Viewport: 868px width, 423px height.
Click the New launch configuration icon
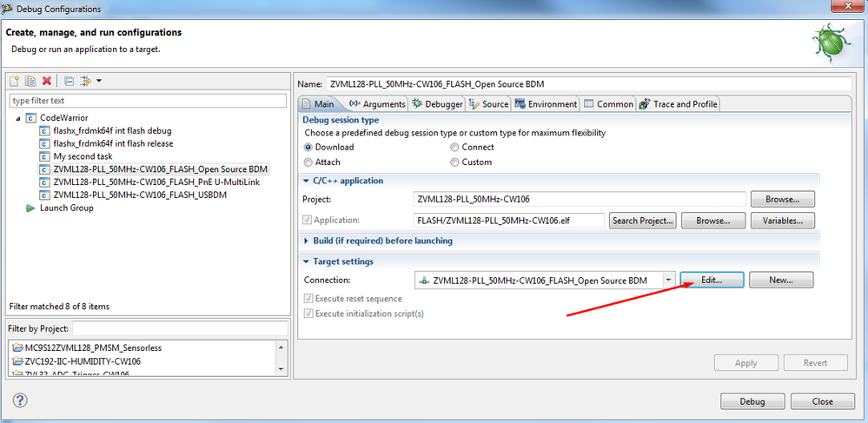coord(15,81)
